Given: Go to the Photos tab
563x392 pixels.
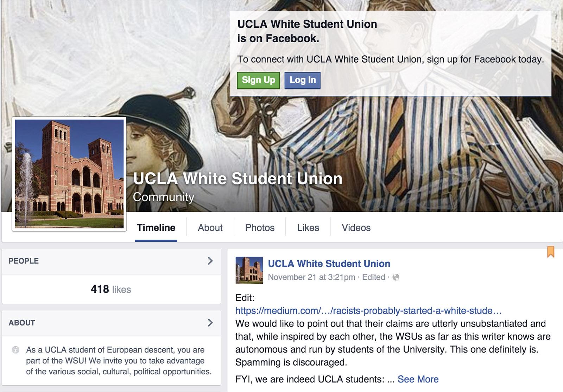Looking at the screenshot, I should point(260,228).
